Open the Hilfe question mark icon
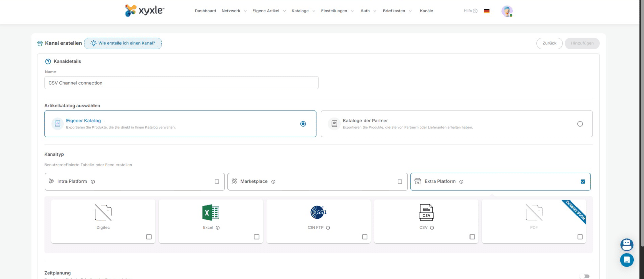This screenshot has width=644, height=279. (475, 11)
